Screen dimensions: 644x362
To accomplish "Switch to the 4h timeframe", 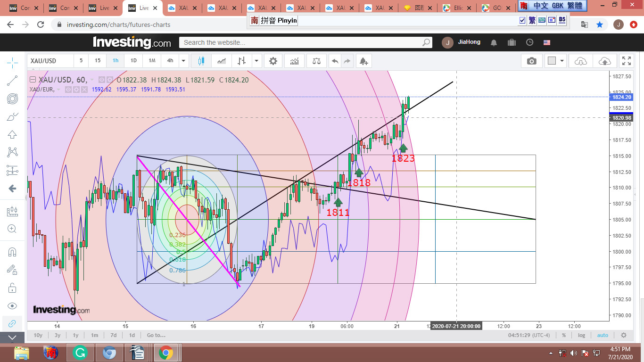I will point(170,61).
